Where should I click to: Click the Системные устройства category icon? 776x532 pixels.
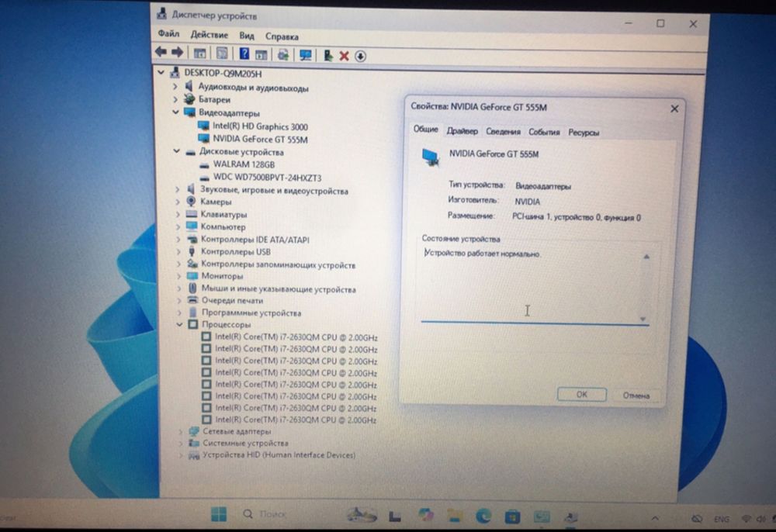point(193,443)
